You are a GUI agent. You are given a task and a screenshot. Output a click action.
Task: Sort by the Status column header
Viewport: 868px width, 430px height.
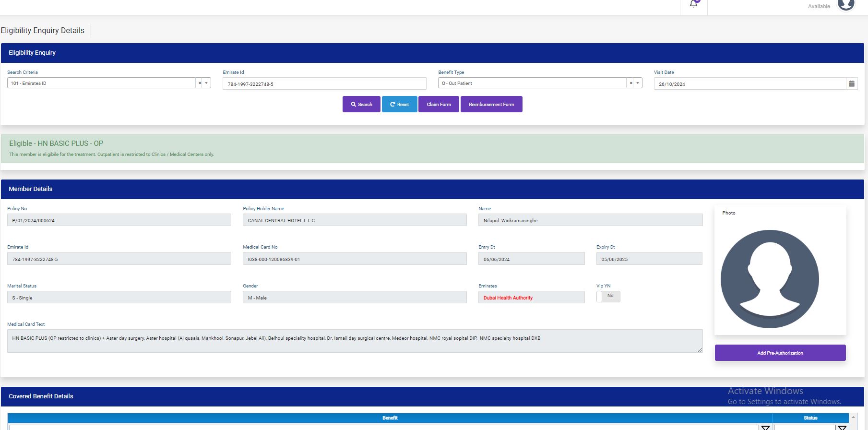810,418
